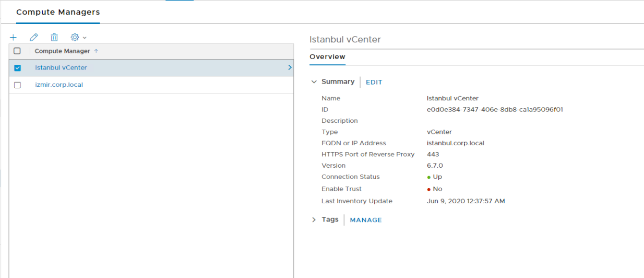Click the sort arrow on Compute Manager column
This screenshot has height=278, width=644.
click(x=96, y=51)
